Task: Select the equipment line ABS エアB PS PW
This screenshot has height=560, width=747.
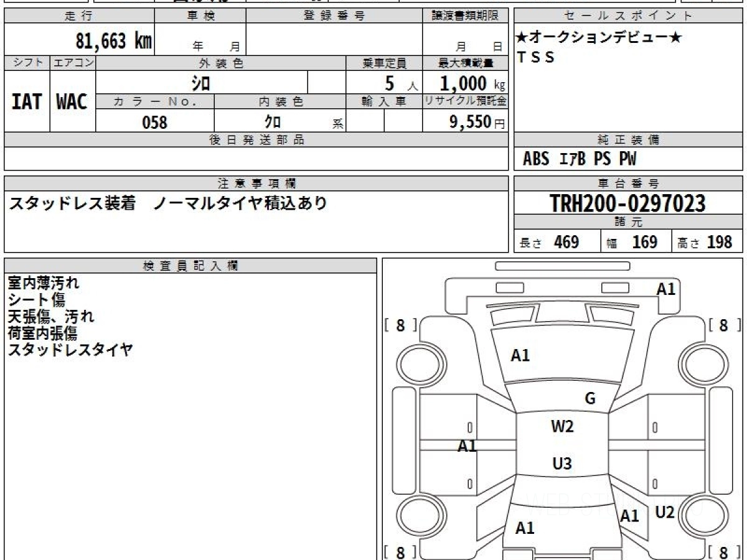Action: [580, 159]
